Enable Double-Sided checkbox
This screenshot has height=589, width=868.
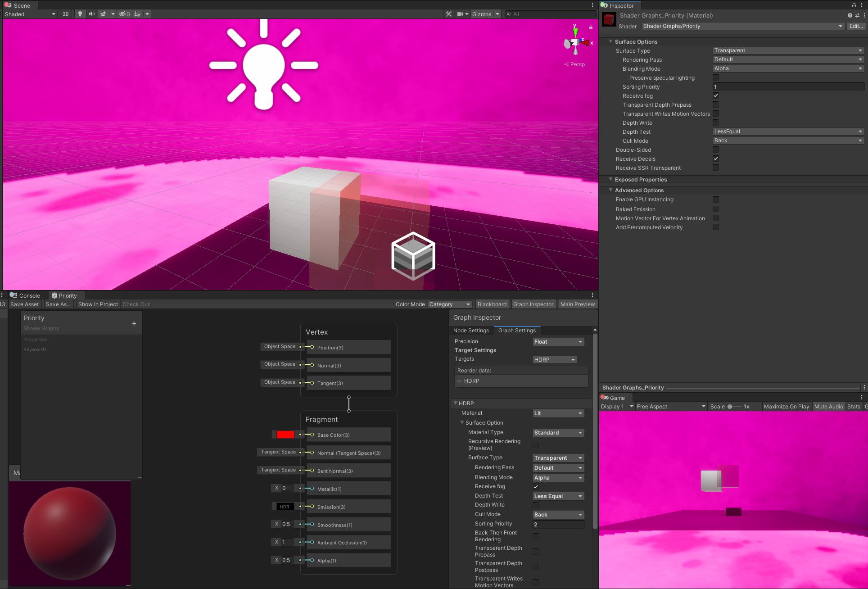[716, 150]
